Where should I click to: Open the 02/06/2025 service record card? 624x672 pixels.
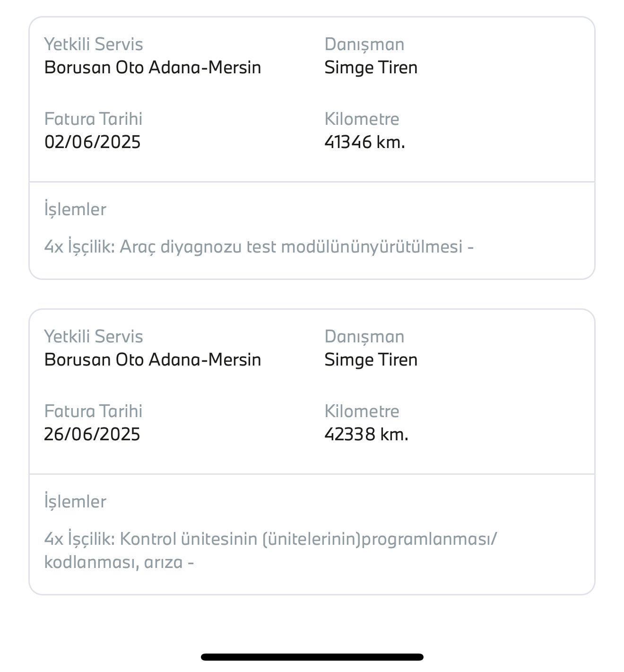coord(312,148)
